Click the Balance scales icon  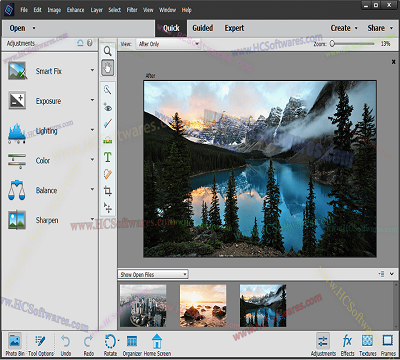coord(17,190)
